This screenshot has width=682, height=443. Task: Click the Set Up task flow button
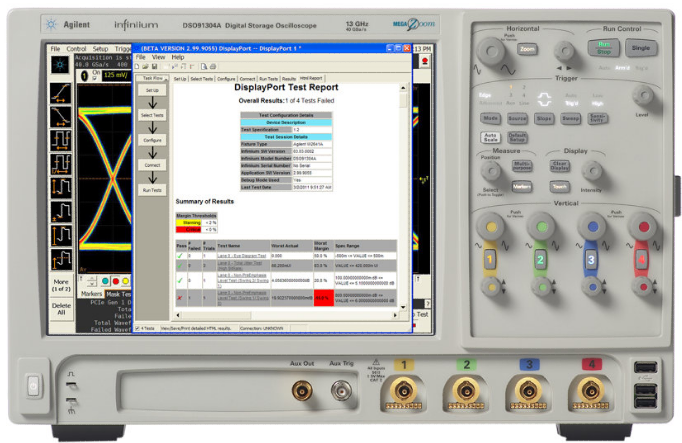pyautogui.click(x=152, y=90)
